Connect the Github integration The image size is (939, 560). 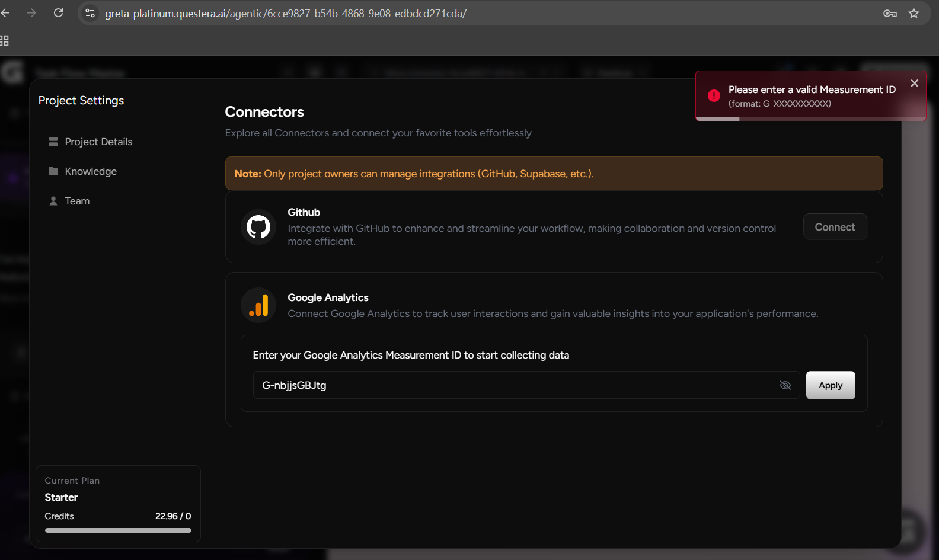[x=835, y=227]
